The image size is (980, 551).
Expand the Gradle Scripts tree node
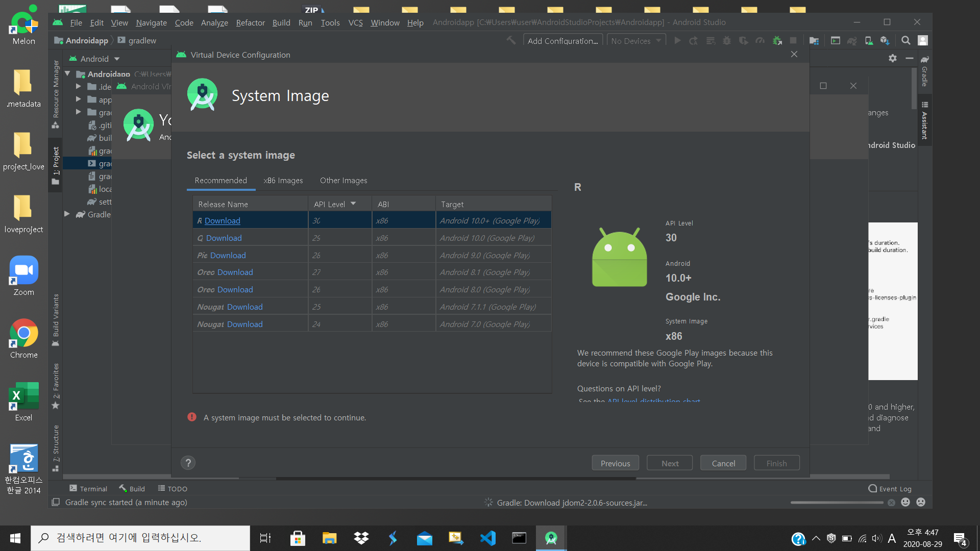tap(67, 214)
